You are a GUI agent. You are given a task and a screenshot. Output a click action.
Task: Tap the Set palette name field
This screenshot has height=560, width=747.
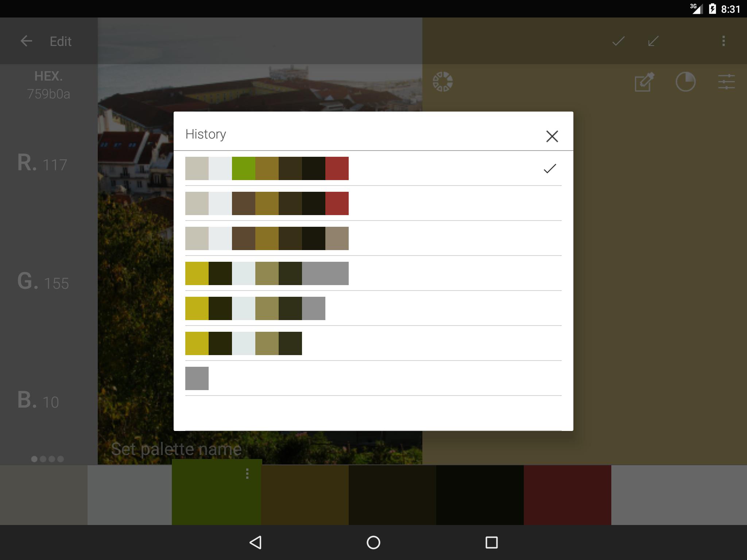tap(177, 449)
